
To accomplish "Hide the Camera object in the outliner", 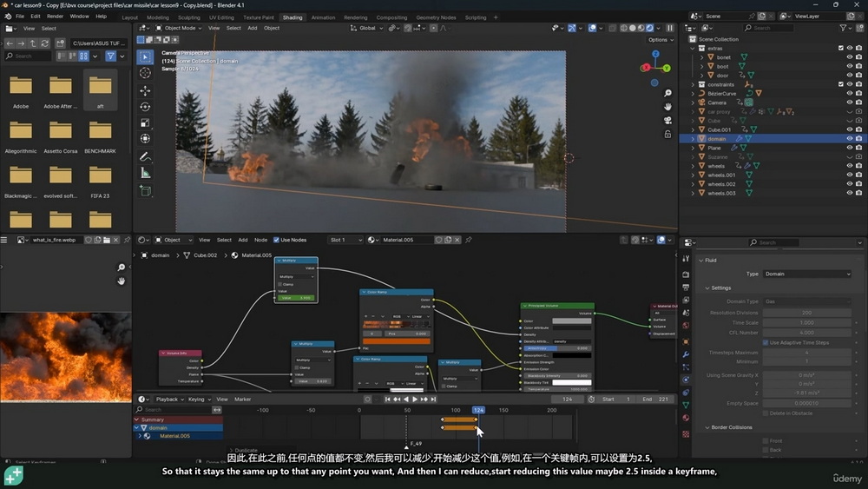I will [x=850, y=102].
